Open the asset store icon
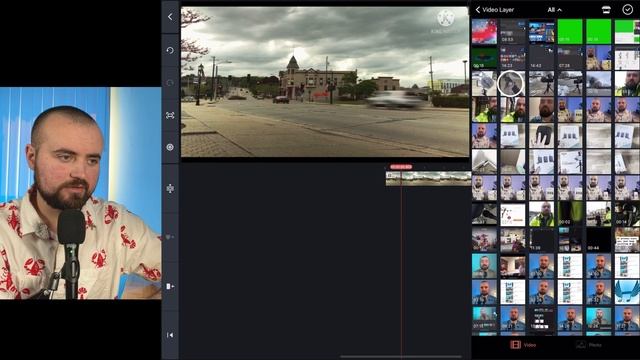 [606, 10]
